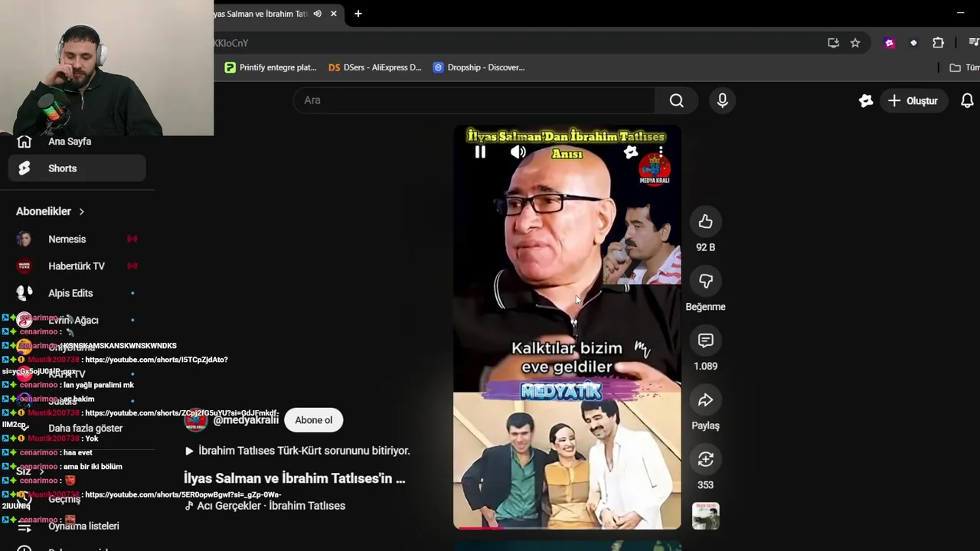Click install/cast icon in address bar
Screen dimensions: 980x551
click(833, 43)
